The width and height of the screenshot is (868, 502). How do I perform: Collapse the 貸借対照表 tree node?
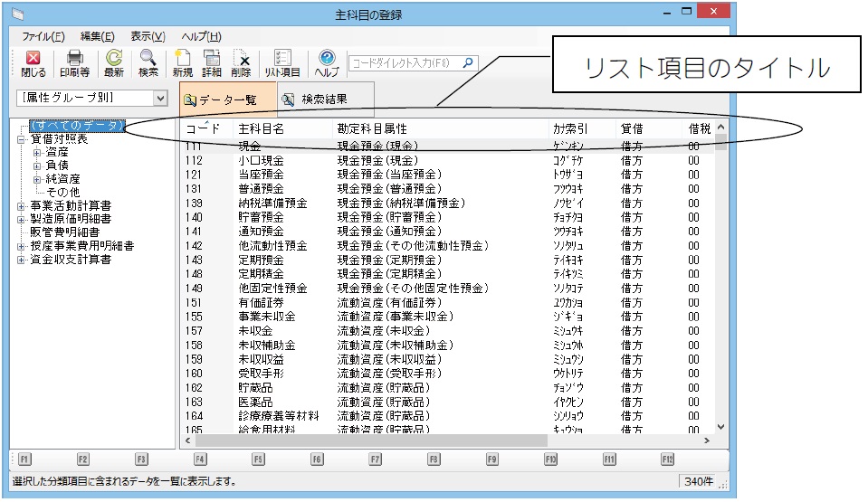pyautogui.click(x=22, y=140)
